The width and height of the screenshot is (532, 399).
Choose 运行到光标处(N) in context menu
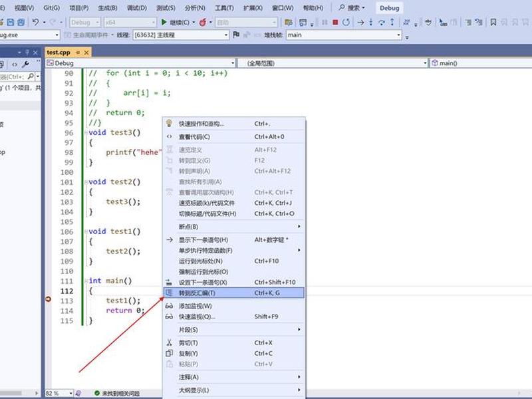[234, 261]
